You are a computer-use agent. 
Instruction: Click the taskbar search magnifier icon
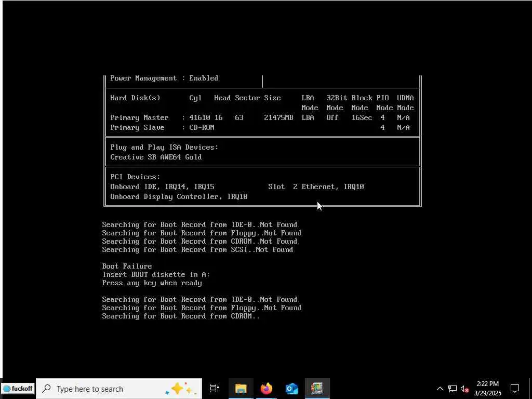click(46, 389)
